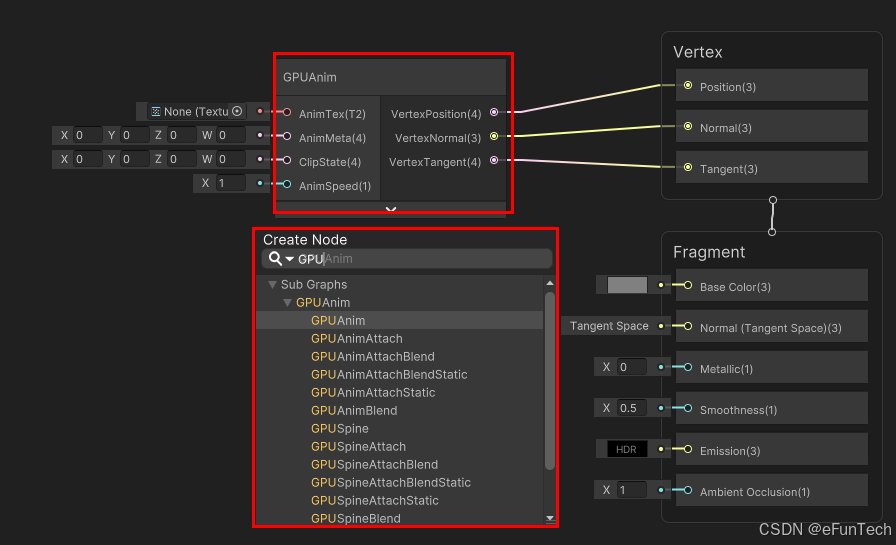Click scrollbar up arrow in Create Node
The height and width of the screenshot is (545, 896).
tap(550, 283)
